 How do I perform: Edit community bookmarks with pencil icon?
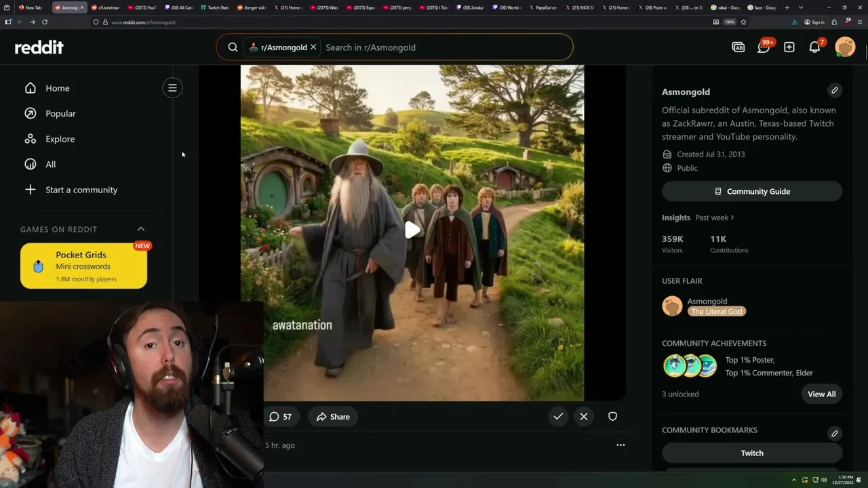(x=835, y=433)
